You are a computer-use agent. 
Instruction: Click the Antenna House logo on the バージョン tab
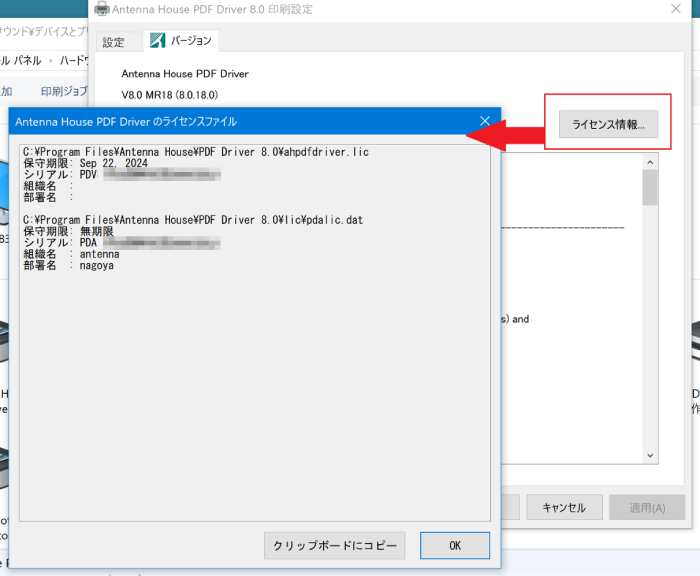point(158,41)
